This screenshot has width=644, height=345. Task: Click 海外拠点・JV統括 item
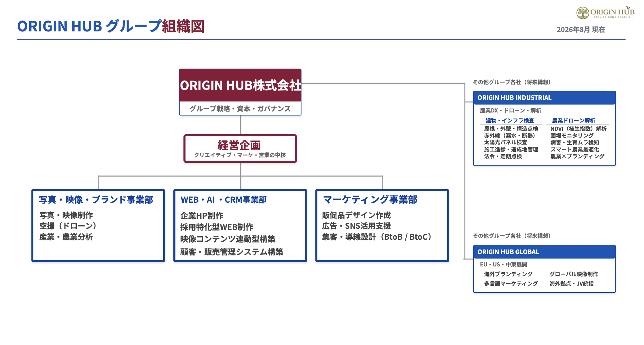pyautogui.click(x=571, y=284)
